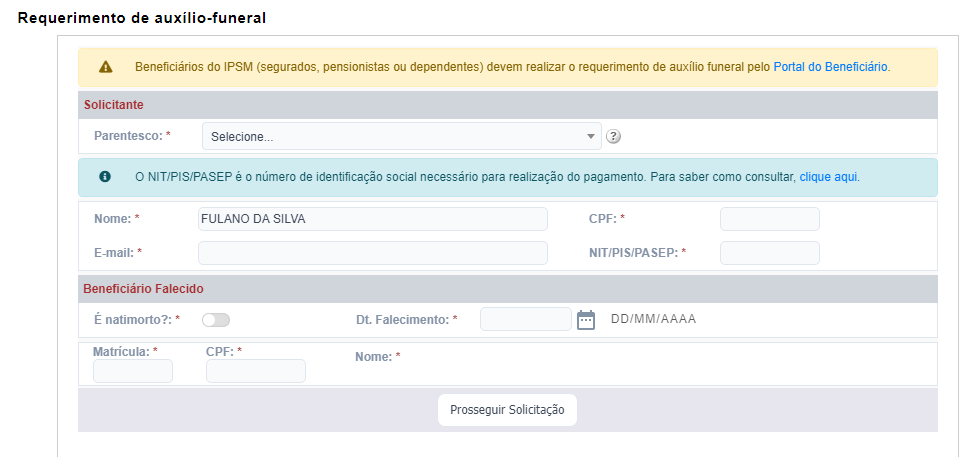Click the Solicitante CPF input field
Image resolution: width=970 pixels, height=457 pixels.
click(x=770, y=219)
